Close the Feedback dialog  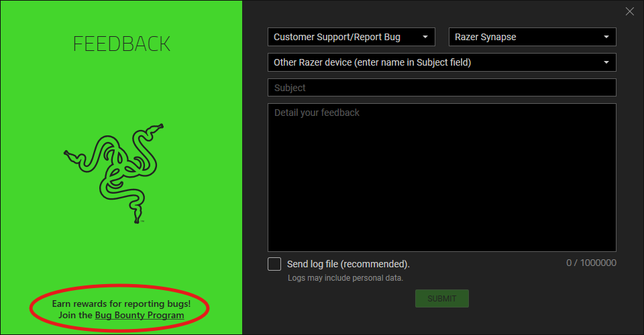click(x=630, y=11)
